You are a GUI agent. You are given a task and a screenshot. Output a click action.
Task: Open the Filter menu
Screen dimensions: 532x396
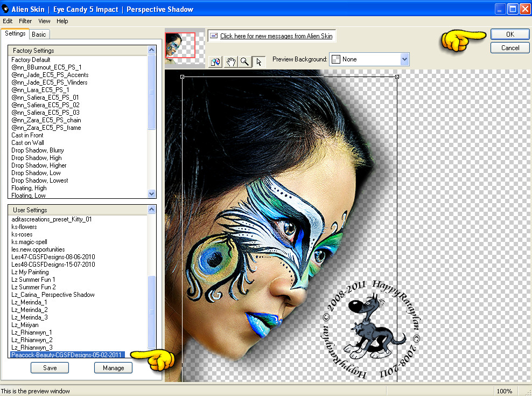point(25,21)
